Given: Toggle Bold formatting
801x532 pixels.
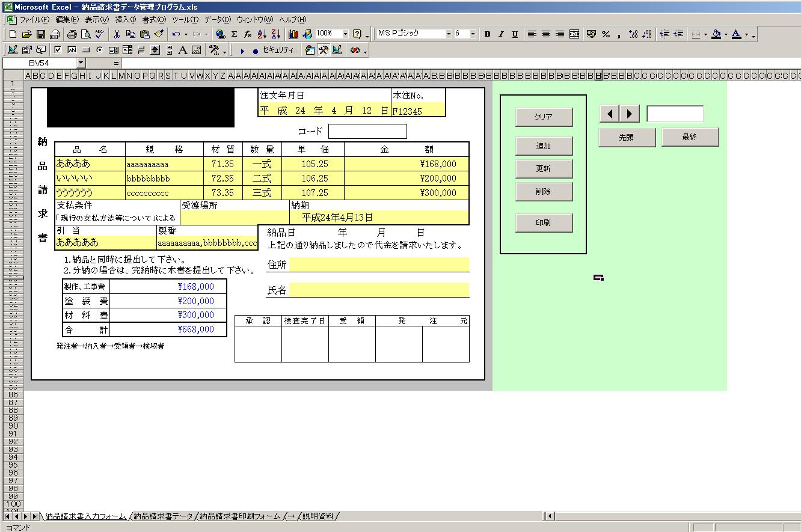Looking at the screenshot, I should point(487,34).
